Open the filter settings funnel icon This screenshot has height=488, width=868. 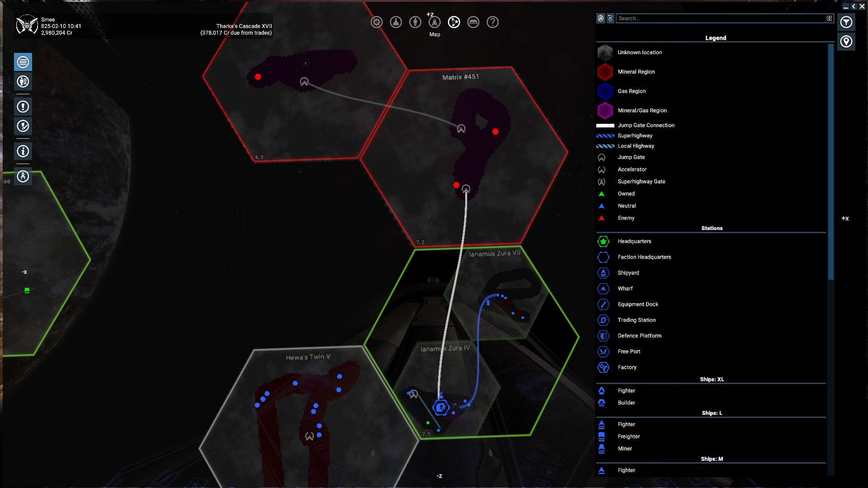click(846, 22)
